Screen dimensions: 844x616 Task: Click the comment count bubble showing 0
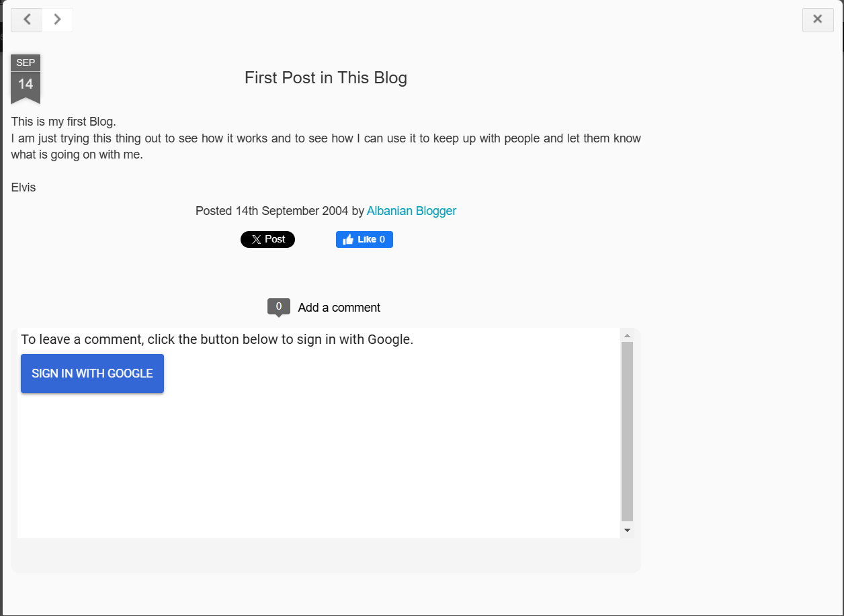click(x=279, y=307)
